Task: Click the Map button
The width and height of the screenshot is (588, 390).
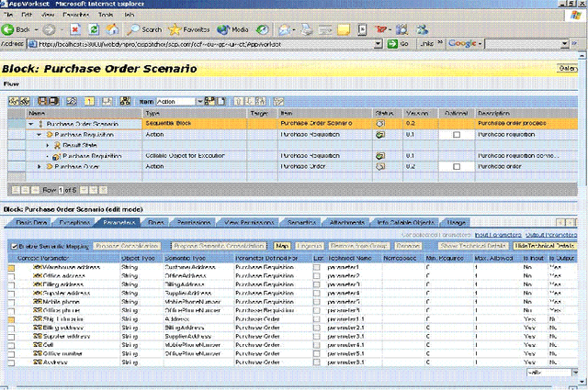Action: click(x=283, y=247)
